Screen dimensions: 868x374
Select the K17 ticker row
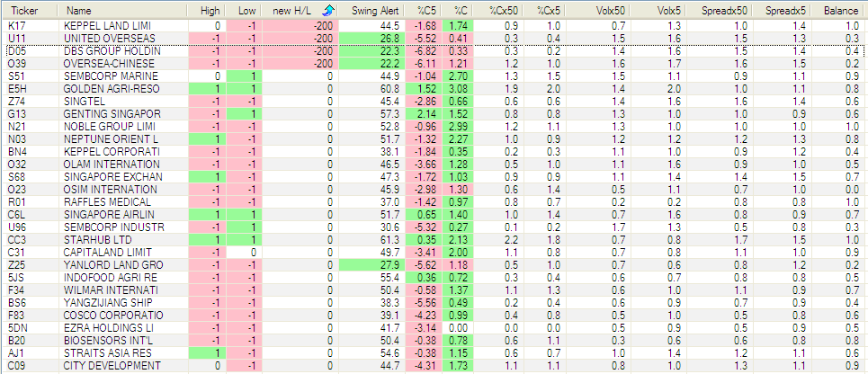click(x=16, y=27)
